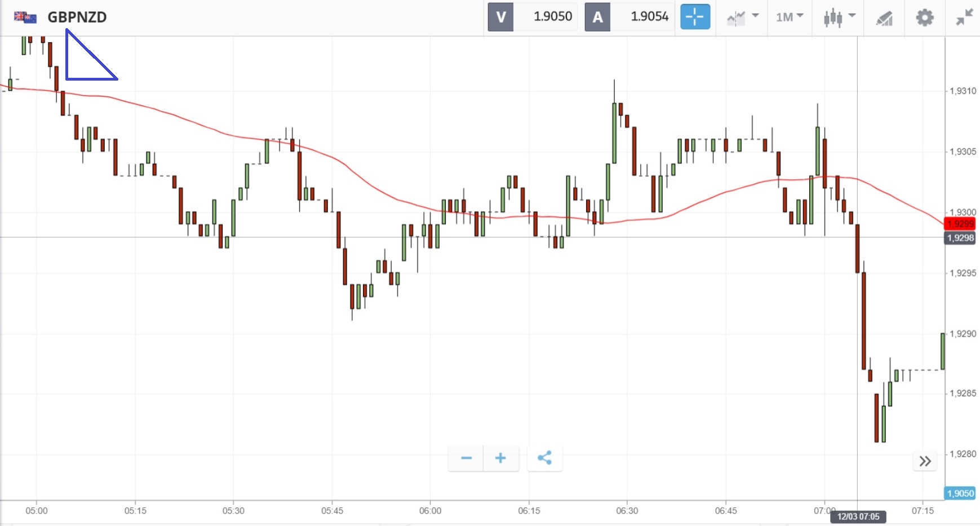Click the 12/03 07:05 time marker
This screenshot has width=980, height=526.
[858, 516]
